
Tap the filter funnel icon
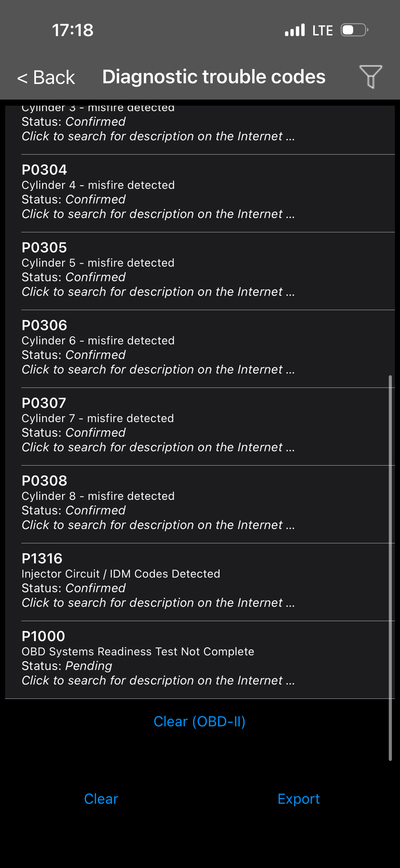click(370, 77)
